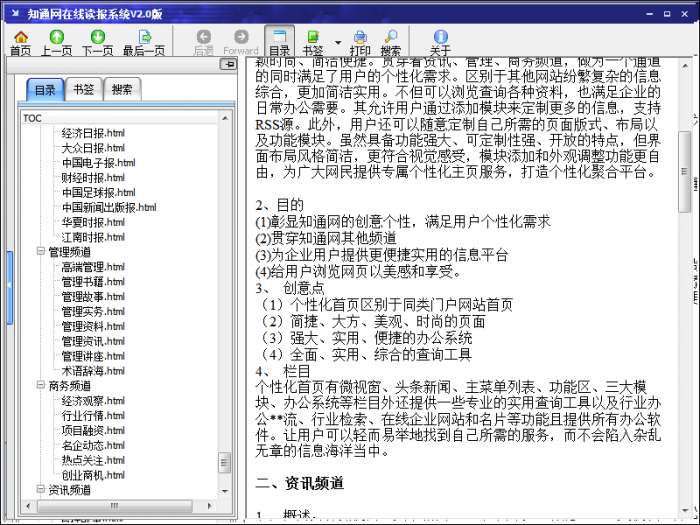Collapse the 商务频道 tree node
The image size is (700, 525).
coord(41,385)
